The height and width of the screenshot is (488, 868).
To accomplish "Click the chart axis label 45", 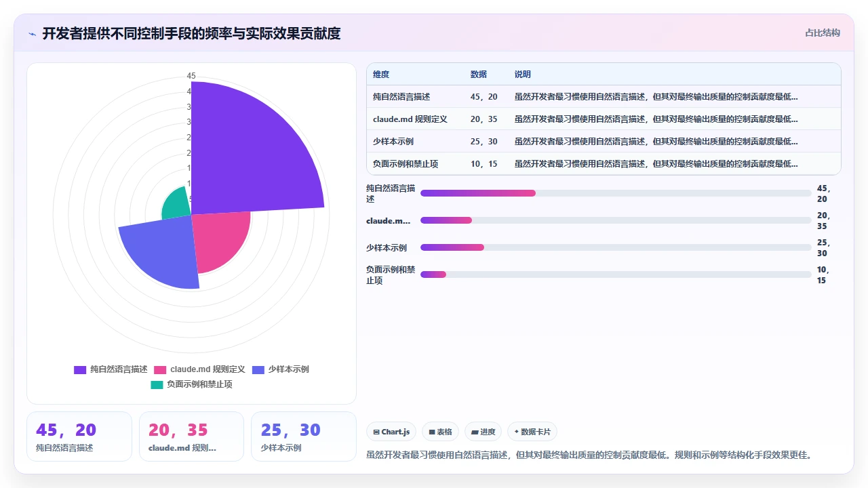I will pos(191,76).
